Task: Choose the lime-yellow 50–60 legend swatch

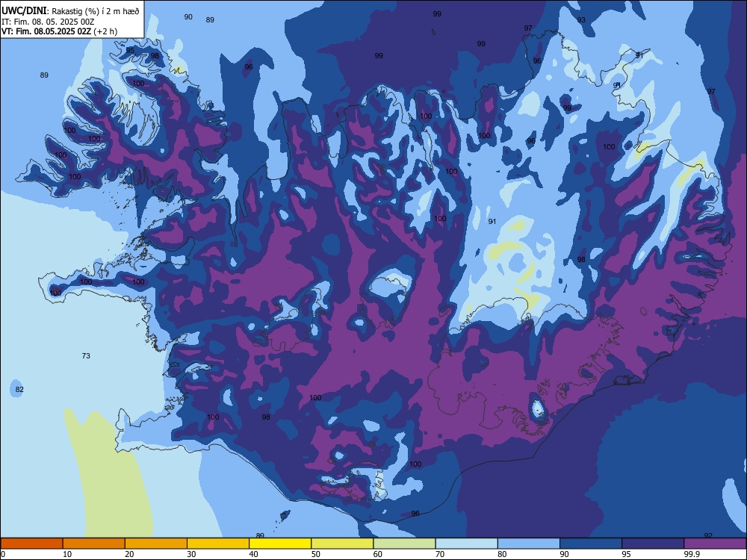Action: tap(342, 544)
